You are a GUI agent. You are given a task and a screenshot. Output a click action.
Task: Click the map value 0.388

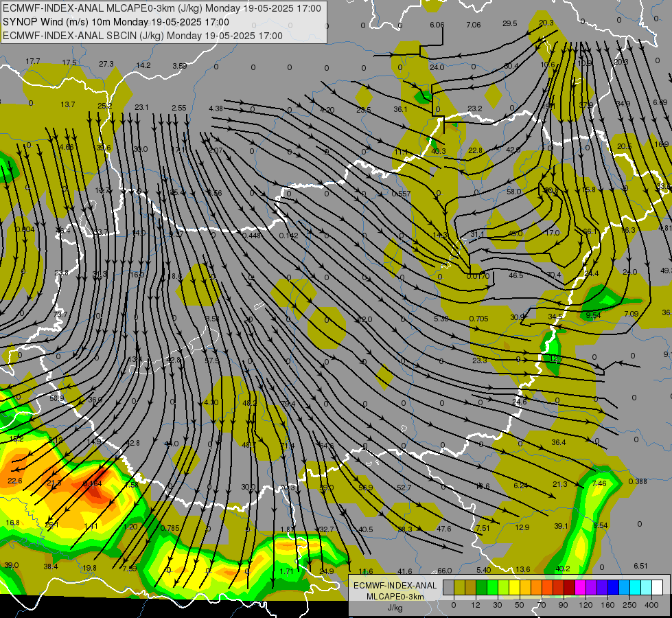click(638, 481)
